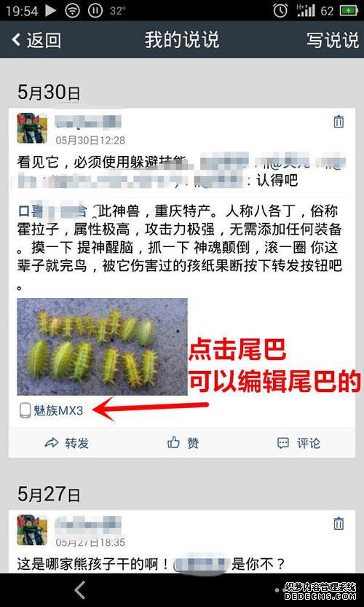Like the post with thumbs-up 赞
Viewport: 364px width, 607px height.
click(174, 442)
